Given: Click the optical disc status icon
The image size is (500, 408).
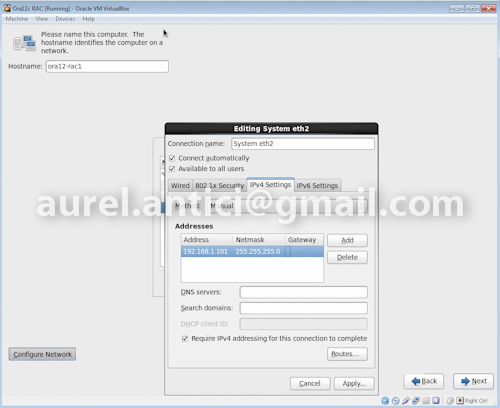Looking at the screenshot, I should [395, 400].
